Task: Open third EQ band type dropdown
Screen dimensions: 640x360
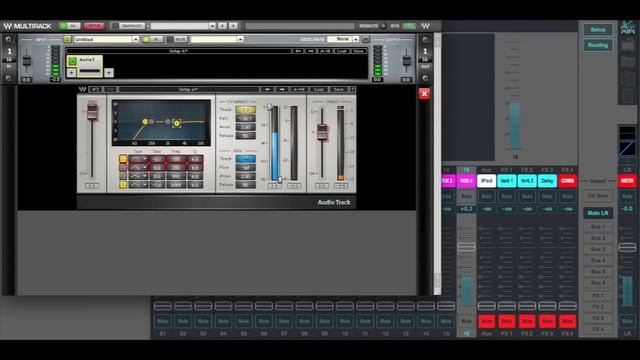Action: (x=138, y=176)
